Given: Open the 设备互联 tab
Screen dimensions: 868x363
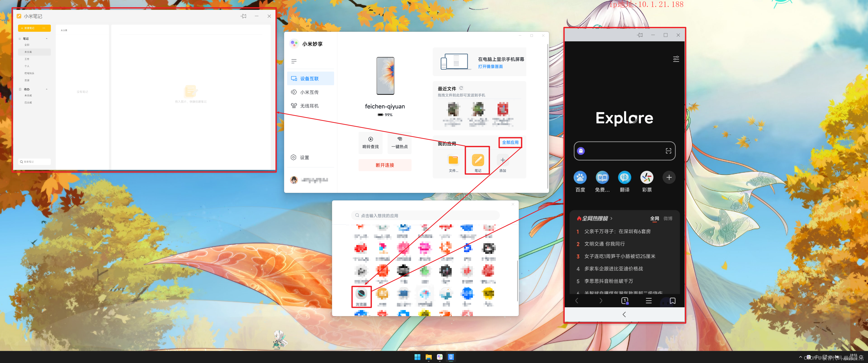Looking at the screenshot, I should 310,78.
